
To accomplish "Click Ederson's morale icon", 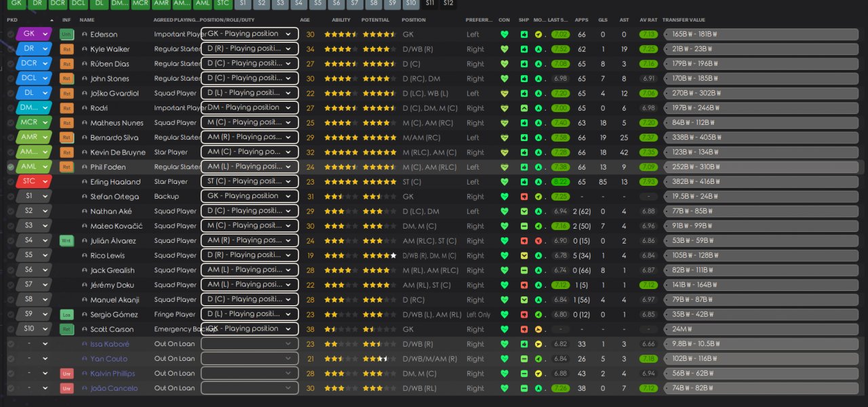I will pyautogui.click(x=538, y=35).
